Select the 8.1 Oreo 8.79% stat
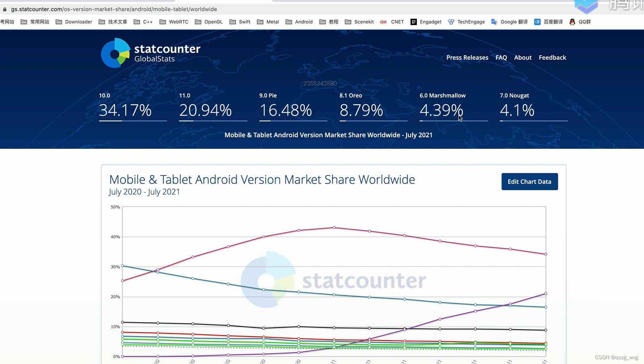644x364 pixels. [x=374, y=107]
